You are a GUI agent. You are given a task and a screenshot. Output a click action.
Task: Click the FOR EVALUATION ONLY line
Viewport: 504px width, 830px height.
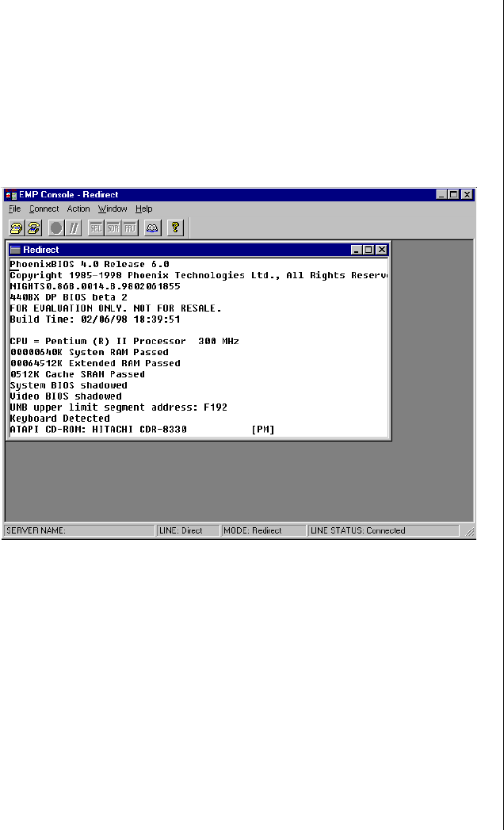pos(116,308)
